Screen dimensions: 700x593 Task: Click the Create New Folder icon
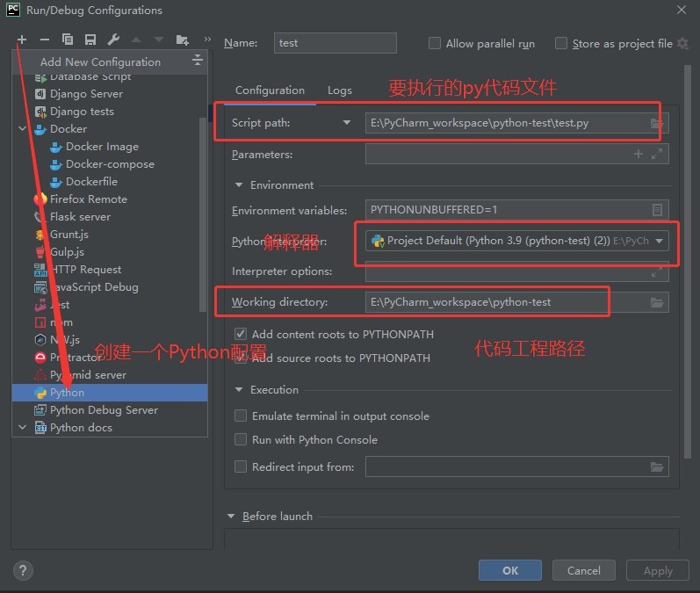pyautogui.click(x=182, y=40)
